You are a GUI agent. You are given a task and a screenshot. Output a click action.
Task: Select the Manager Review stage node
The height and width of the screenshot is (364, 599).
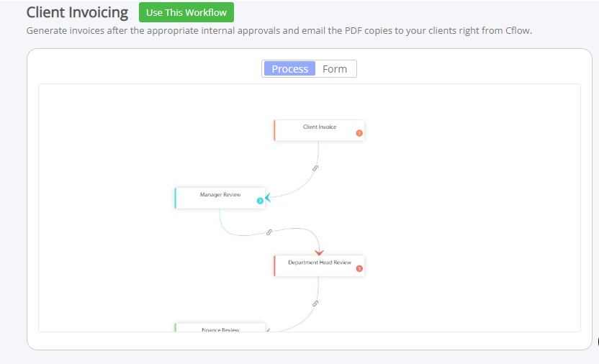click(220, 198)
